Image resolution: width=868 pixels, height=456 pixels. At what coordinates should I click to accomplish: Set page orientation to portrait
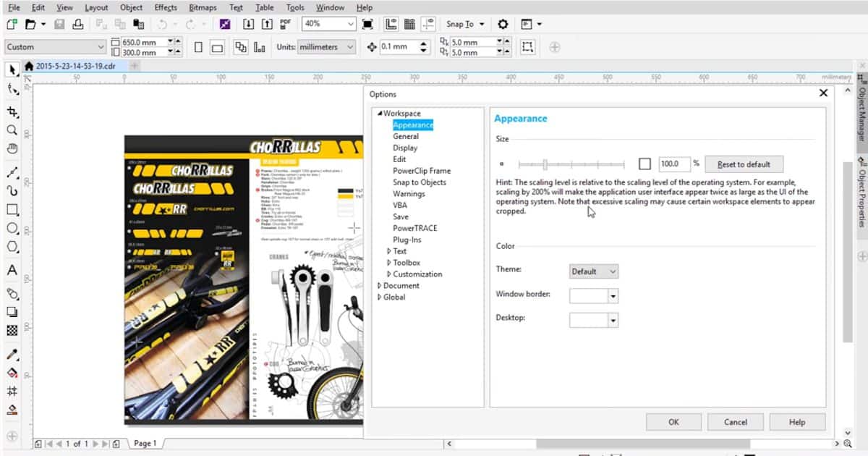point(197,46)
